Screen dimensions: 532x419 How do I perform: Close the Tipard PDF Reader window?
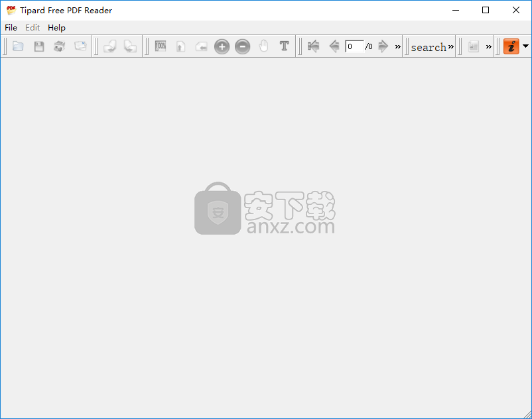(x=516, y=10)
